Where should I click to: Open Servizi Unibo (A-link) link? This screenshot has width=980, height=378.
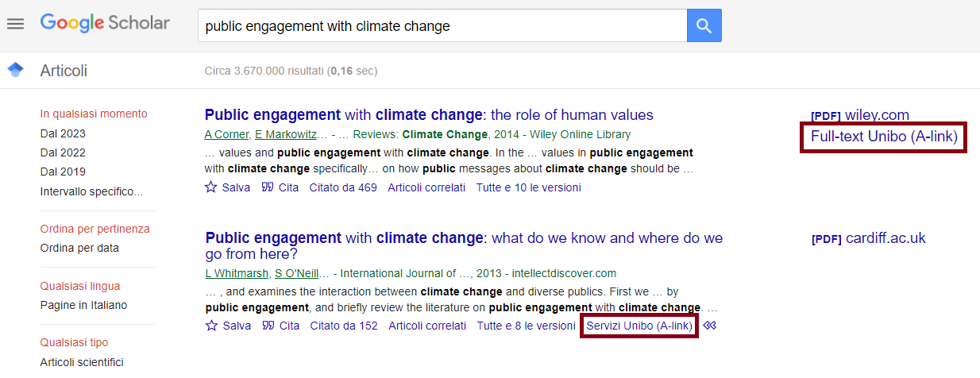[x=639, y=326]
